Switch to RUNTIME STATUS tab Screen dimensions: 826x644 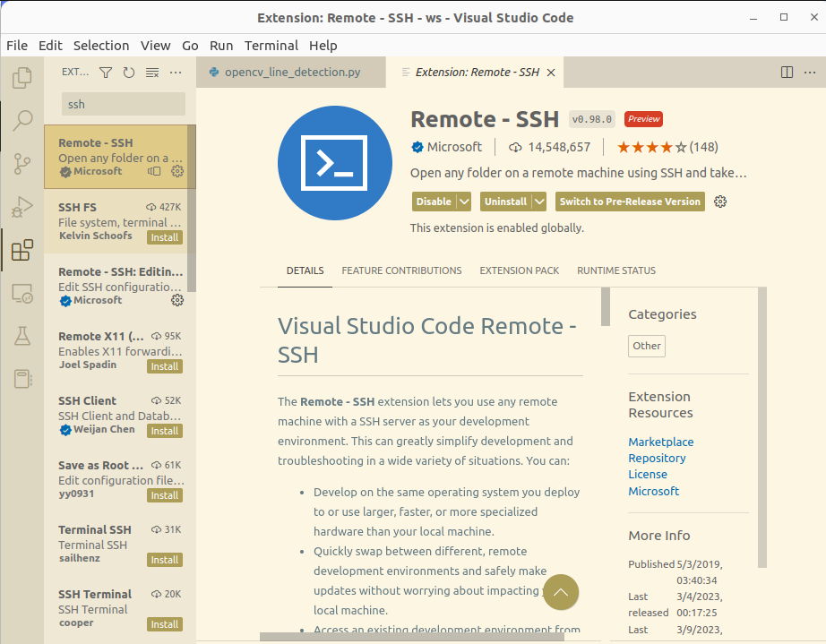616,270
